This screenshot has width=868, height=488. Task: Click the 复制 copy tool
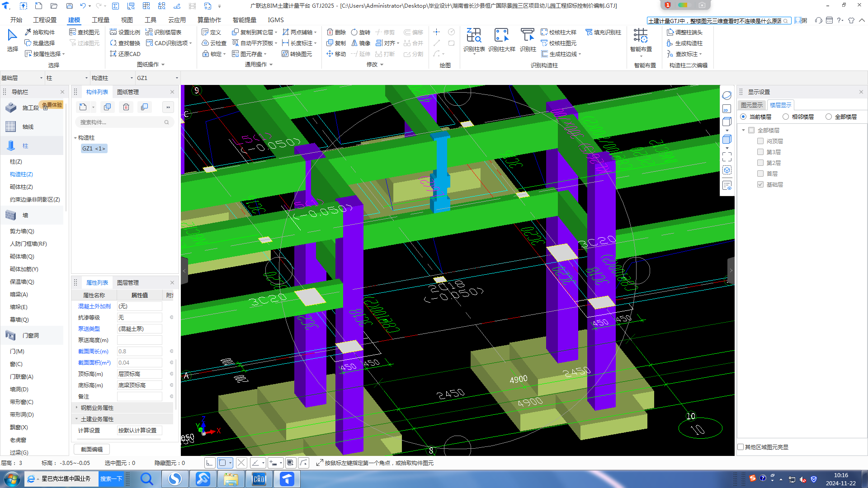click(x=336, y=43)
